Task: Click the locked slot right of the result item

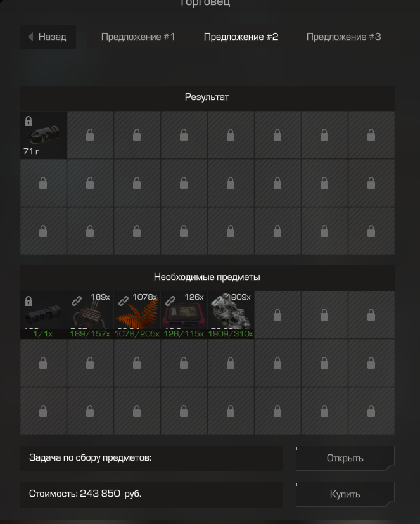Action: (x=90, y=135)
